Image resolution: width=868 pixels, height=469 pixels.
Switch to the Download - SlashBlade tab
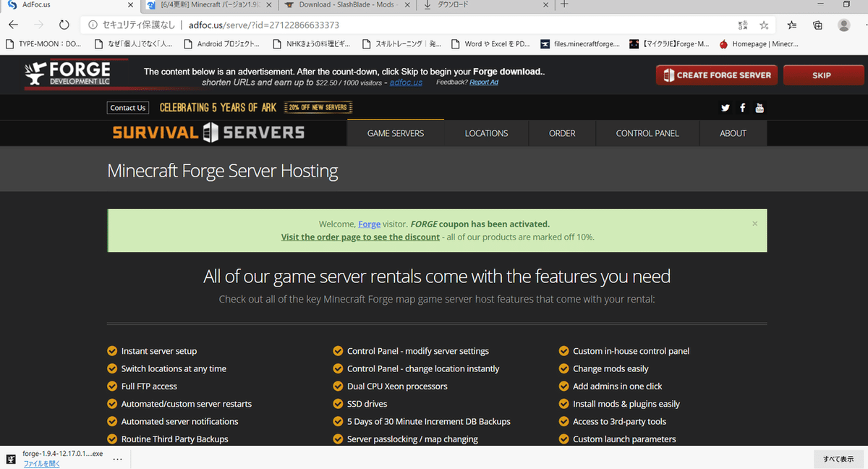(x=346, y=4)
